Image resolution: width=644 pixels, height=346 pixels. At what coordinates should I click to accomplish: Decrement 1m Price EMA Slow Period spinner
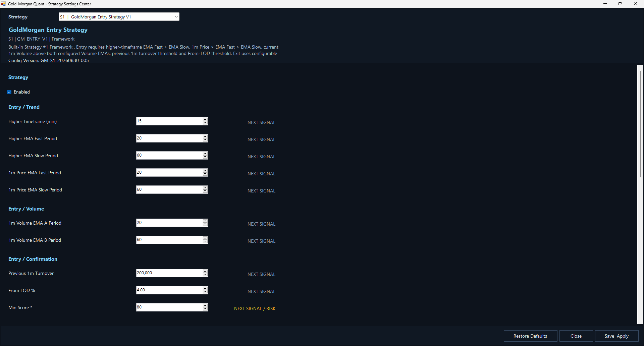pyautogui.click(x=205, y=191)
